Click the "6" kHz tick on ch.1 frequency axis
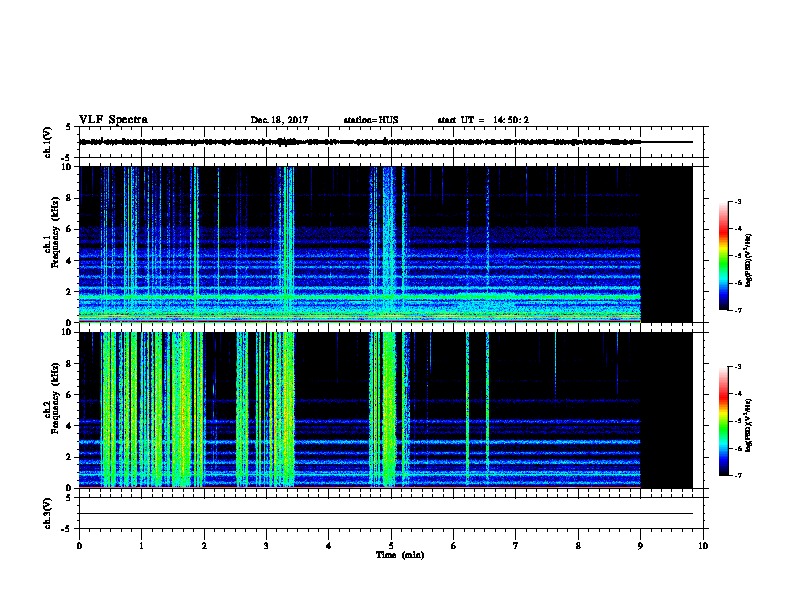This screenshot has width=792, height=612. click(x=70, y=229)
